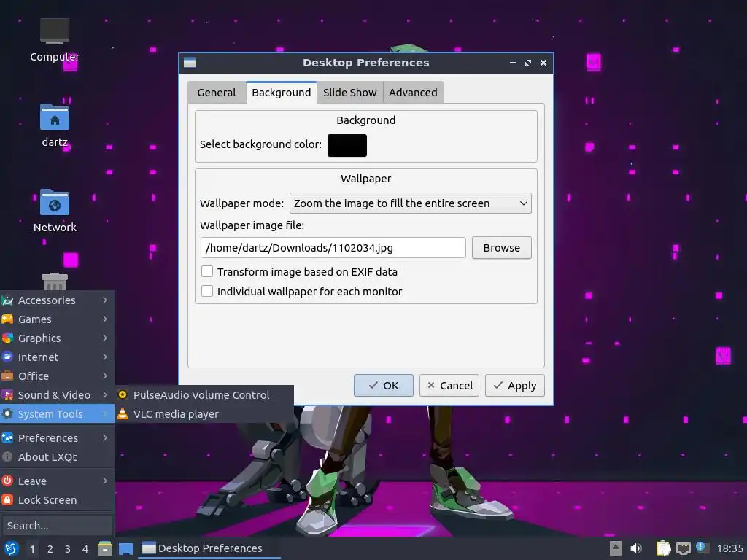
Task: Switch to workspace 4
Action: click(85, 549)
